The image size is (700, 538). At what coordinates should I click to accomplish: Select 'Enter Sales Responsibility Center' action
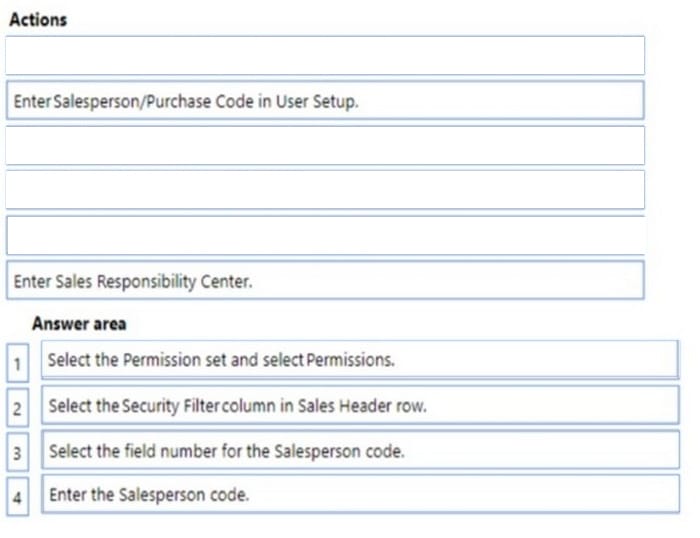click(325, 281)
